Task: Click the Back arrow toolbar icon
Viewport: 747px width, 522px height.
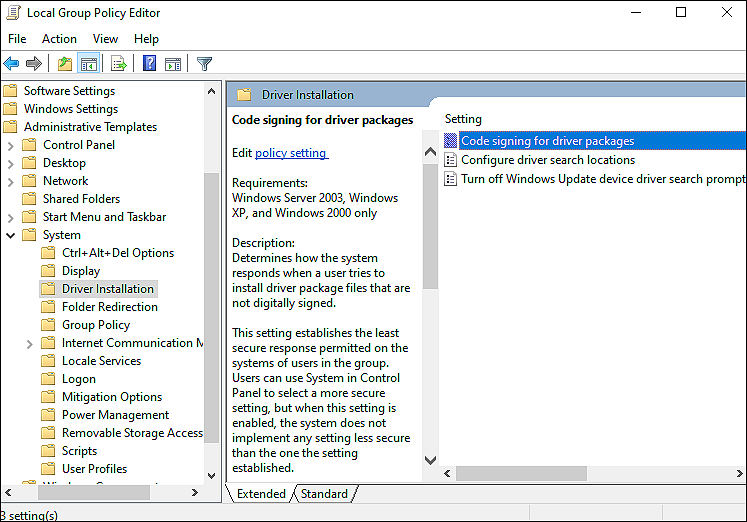Action: click(12, 64)
